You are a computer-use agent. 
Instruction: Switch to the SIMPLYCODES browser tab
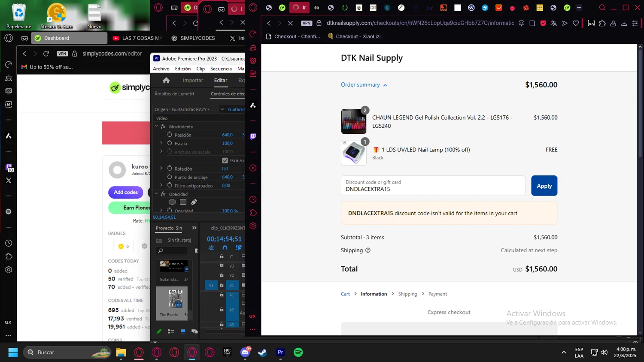pos(193,38)
